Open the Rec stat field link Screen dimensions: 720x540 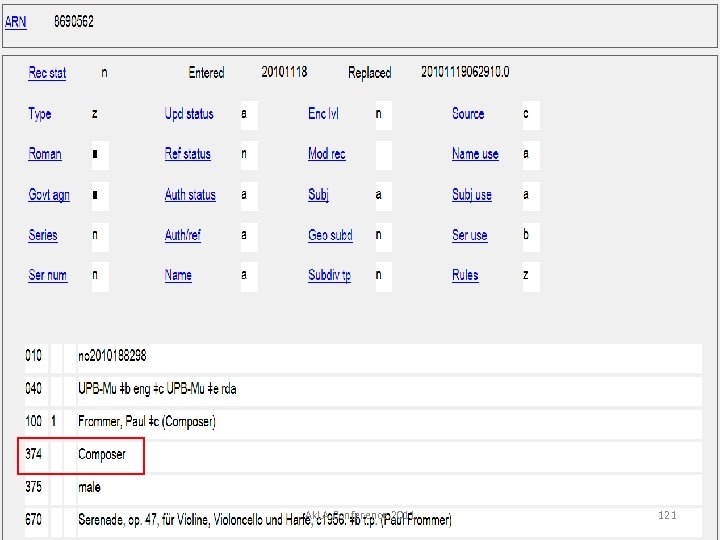click(47, 73)
